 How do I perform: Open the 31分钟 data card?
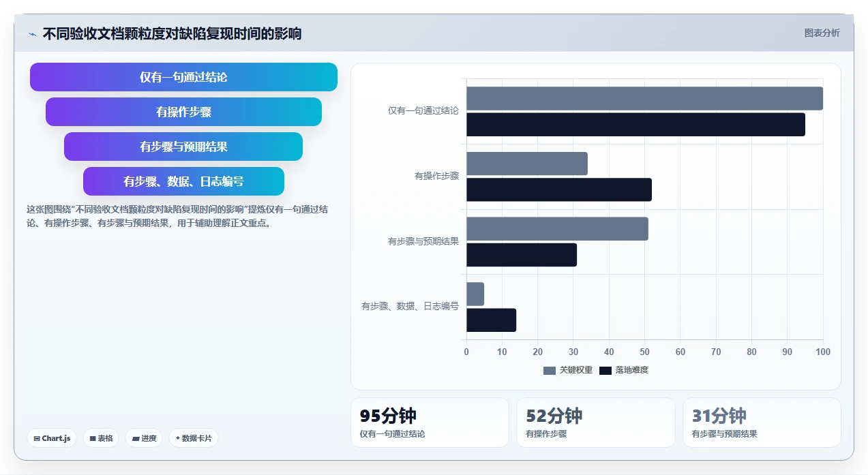[762, 423]
